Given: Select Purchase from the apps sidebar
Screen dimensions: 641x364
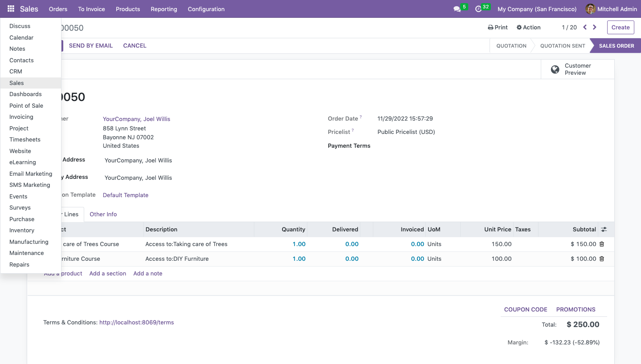Looking at the screenshot, I should click(x=21, y=219).
